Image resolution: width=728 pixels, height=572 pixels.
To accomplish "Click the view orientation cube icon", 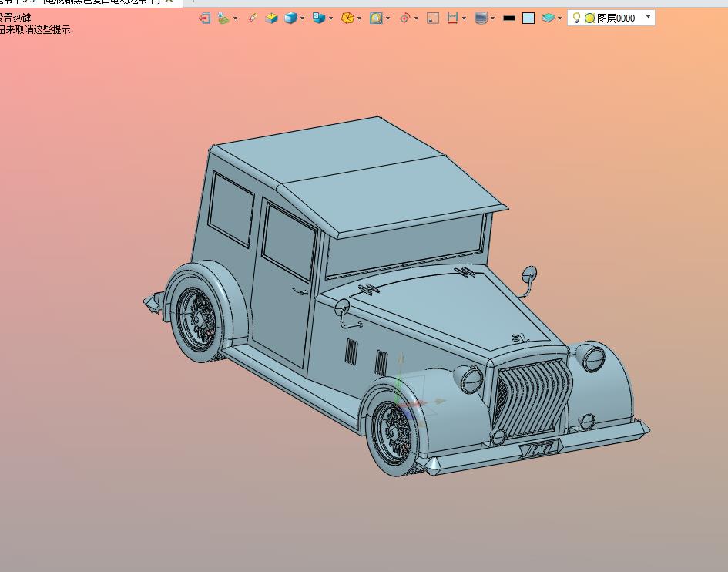I will click(x=319, y=19).
